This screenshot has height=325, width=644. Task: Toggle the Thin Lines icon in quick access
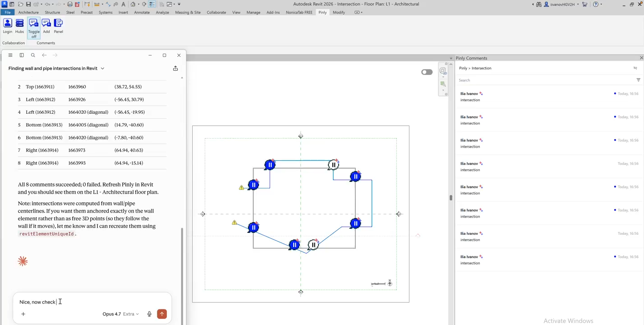click(152, 4)
